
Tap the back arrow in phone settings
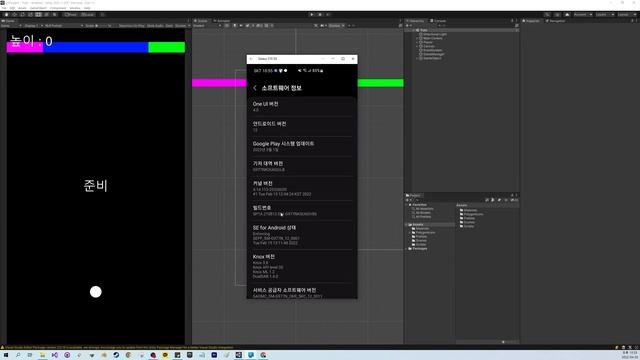tap(255, 88)
